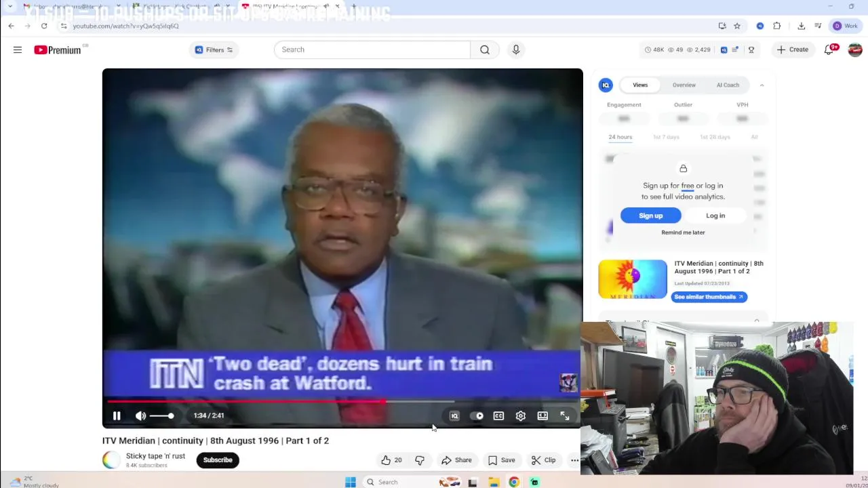
Task: Open the Windows Start menu
Action: 350,482
